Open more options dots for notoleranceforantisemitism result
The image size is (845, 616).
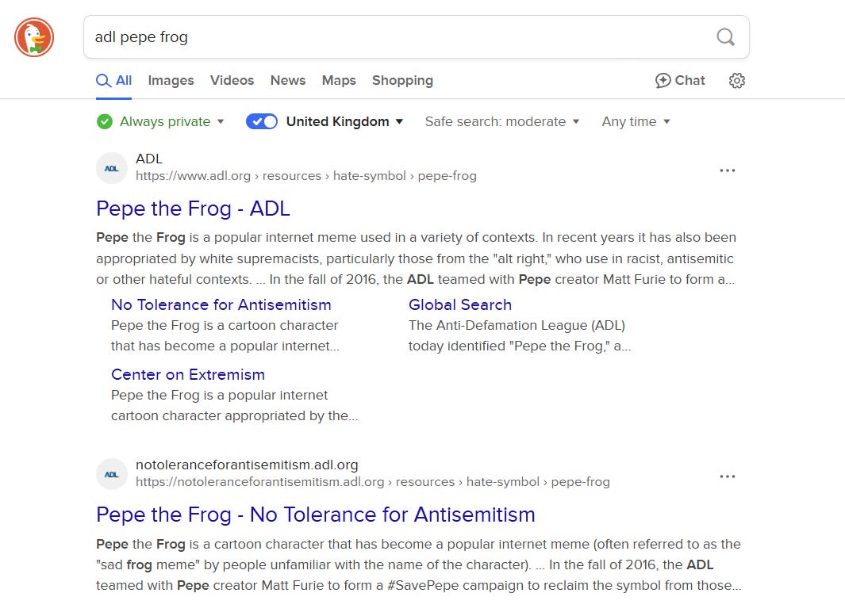[x=728, y=476]
